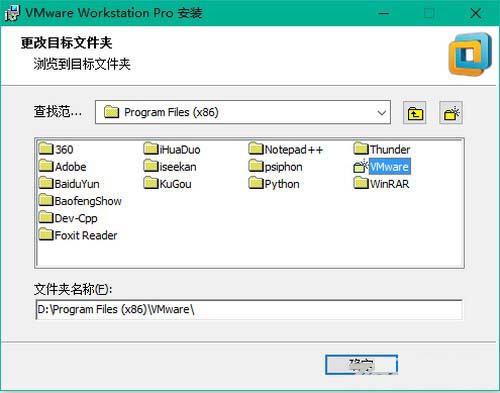Select the Thunder folder

pyautogui.click(x=382, y=149)
